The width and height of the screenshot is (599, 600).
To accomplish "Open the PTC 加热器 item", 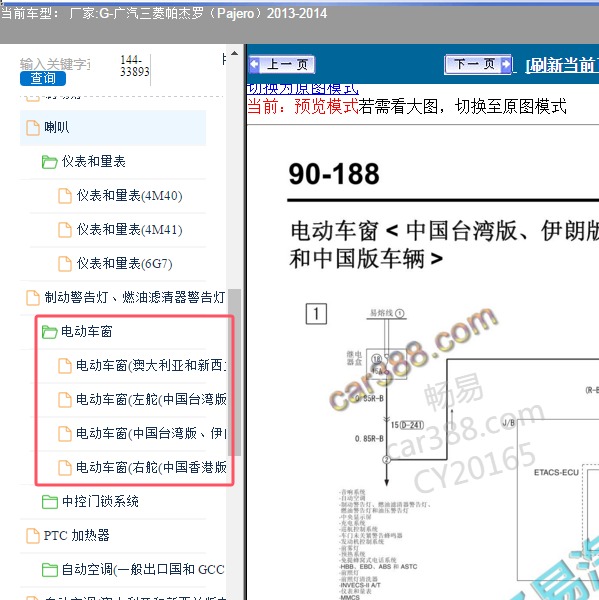I will 77,535.
